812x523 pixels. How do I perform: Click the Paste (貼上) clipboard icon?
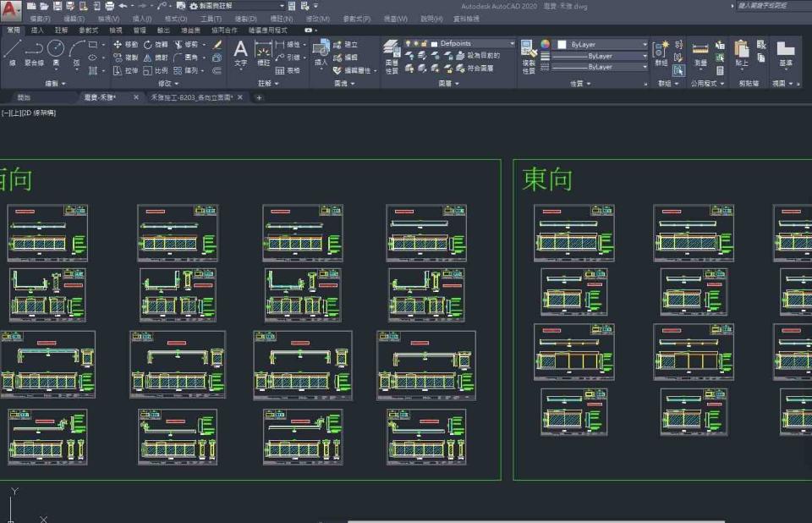pos(742,52)
